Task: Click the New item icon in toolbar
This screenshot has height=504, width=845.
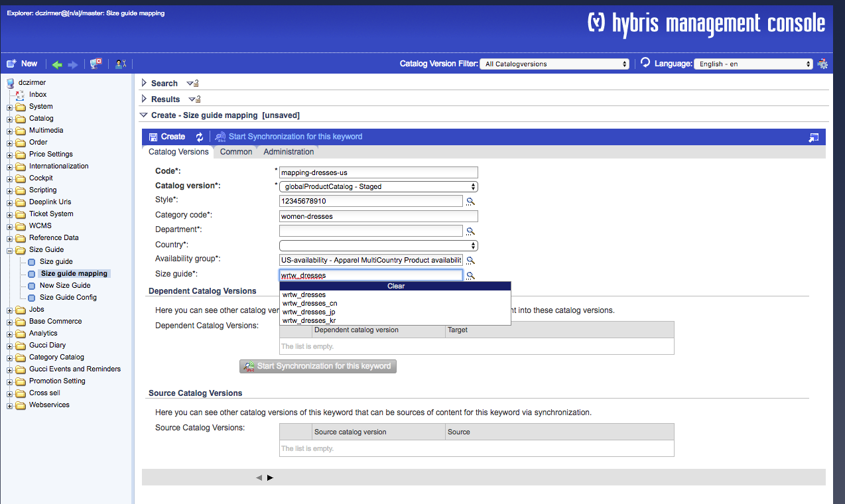Action: (11, 64)
